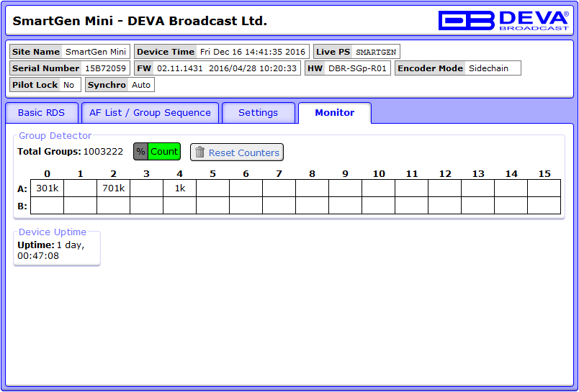
Task: Click the Uptime value 1 day, 00:47:08
Action: tap(51, 250)
